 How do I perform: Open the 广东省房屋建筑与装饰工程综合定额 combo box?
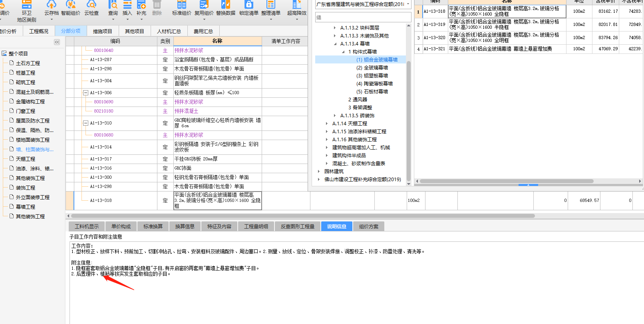[x=363, y=4]
